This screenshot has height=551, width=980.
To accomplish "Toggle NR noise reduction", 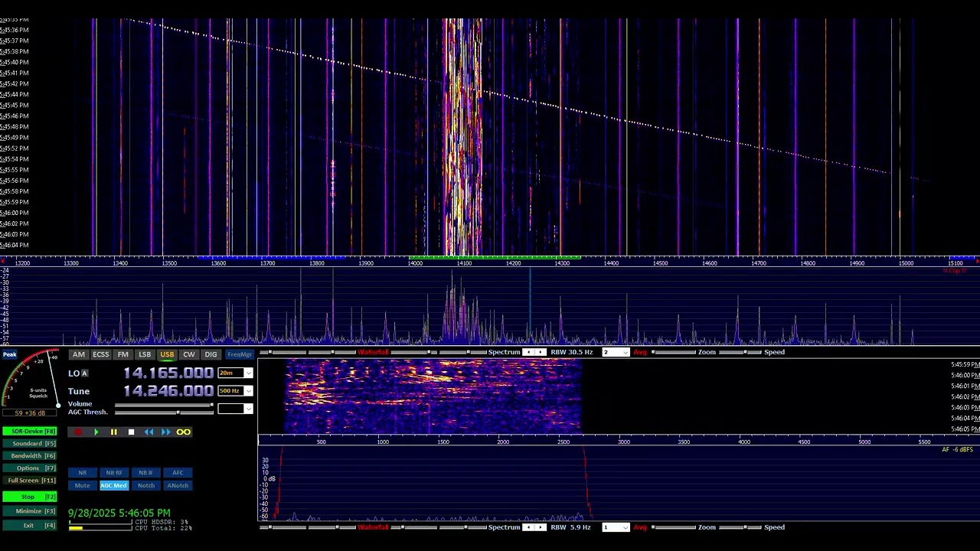I will pos(83,473).
